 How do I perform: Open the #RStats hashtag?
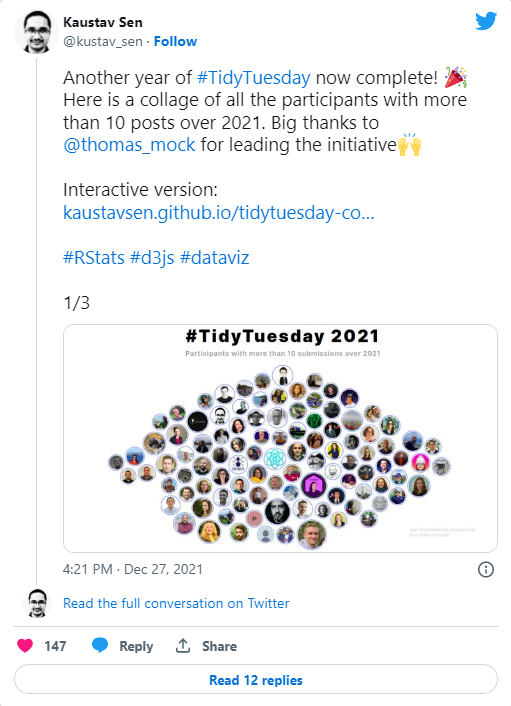(x=94, y=258)
